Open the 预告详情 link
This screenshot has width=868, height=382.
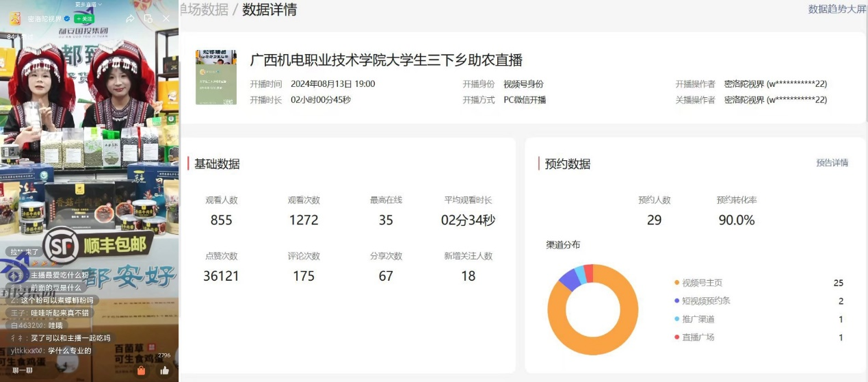click(832, 163)
